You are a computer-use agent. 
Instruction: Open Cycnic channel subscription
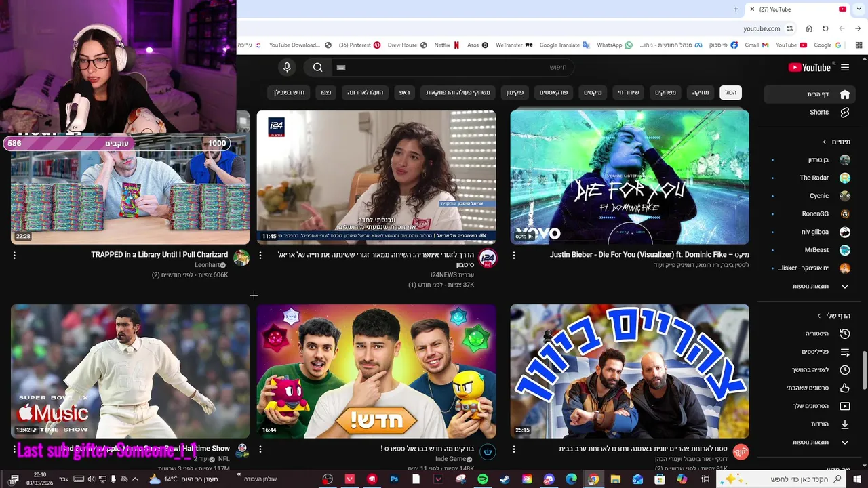[810, 196]
